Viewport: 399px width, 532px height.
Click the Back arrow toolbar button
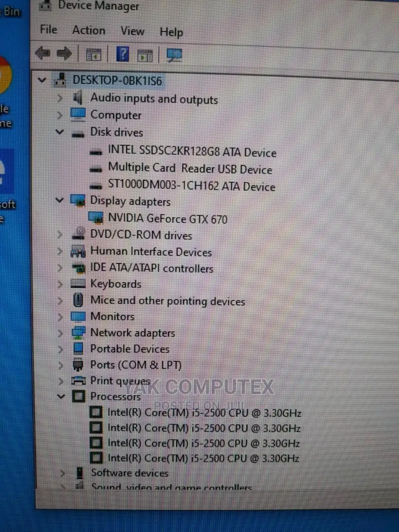click(43, 53)
